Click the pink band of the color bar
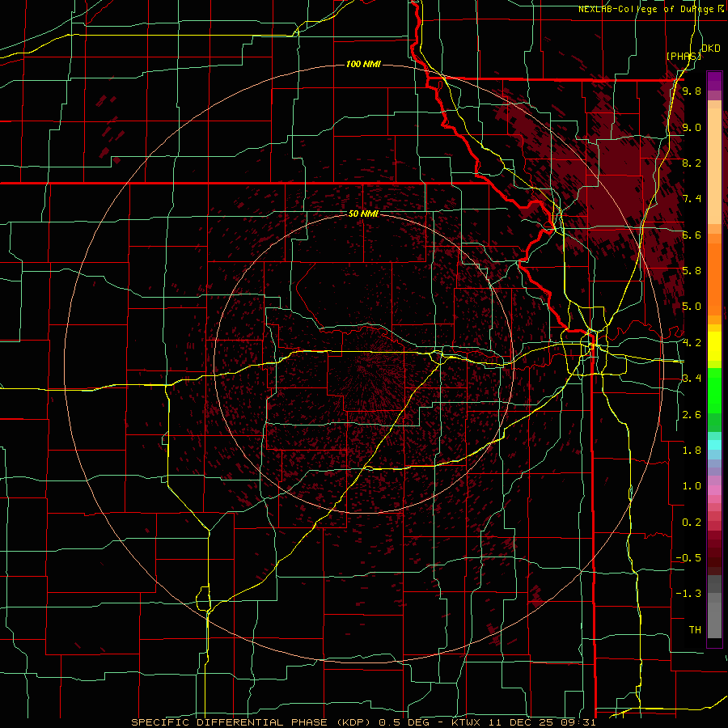The width and height of the screenshot is (728, 728). 714,490
